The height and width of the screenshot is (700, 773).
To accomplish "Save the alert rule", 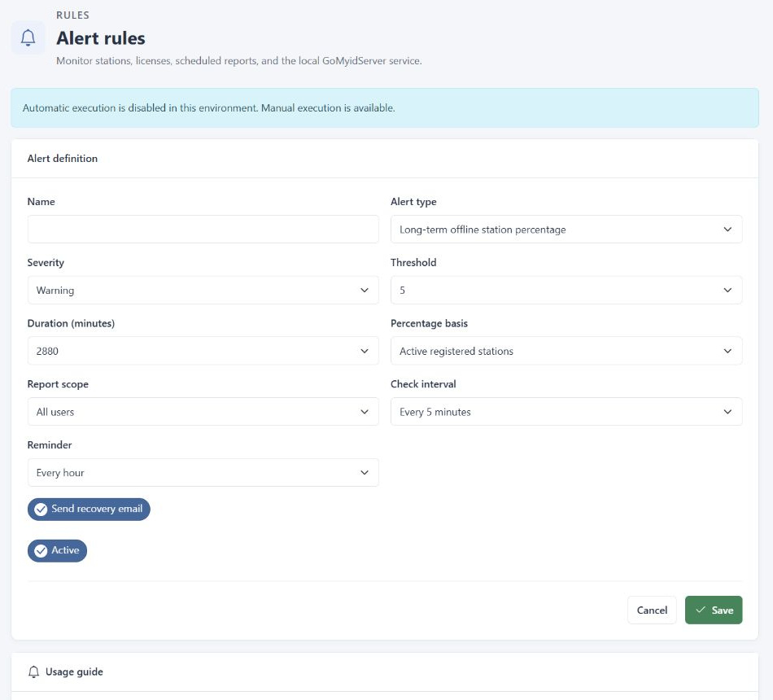I will tap(714, 610).
